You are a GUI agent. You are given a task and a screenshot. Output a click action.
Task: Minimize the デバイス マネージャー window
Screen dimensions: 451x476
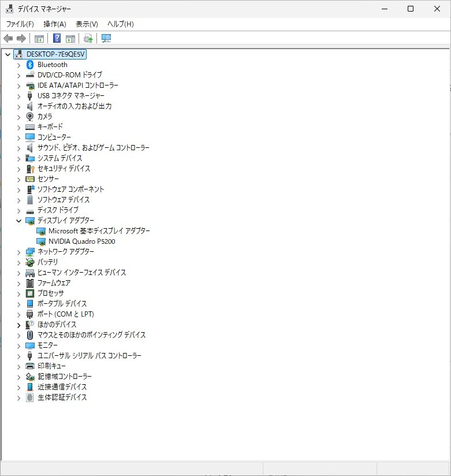click(385, 9)
